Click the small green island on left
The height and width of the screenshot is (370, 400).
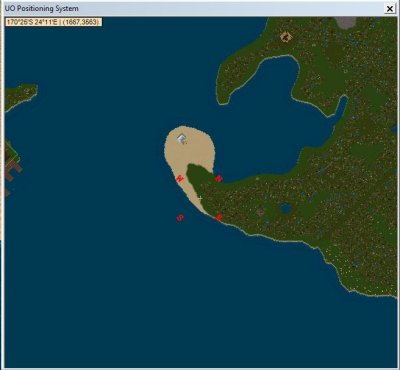click(20, 97)
